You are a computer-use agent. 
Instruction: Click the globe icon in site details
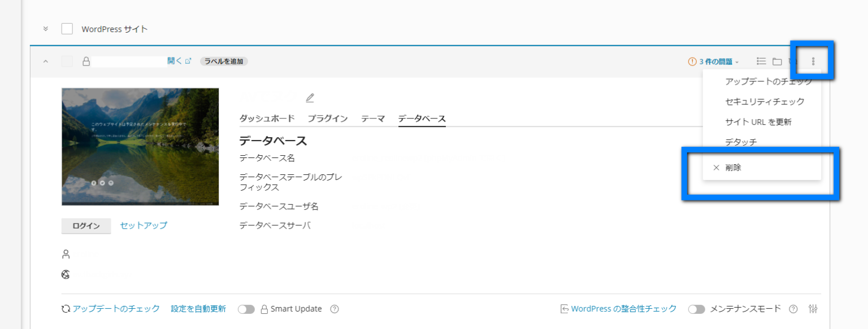point(66,274)
